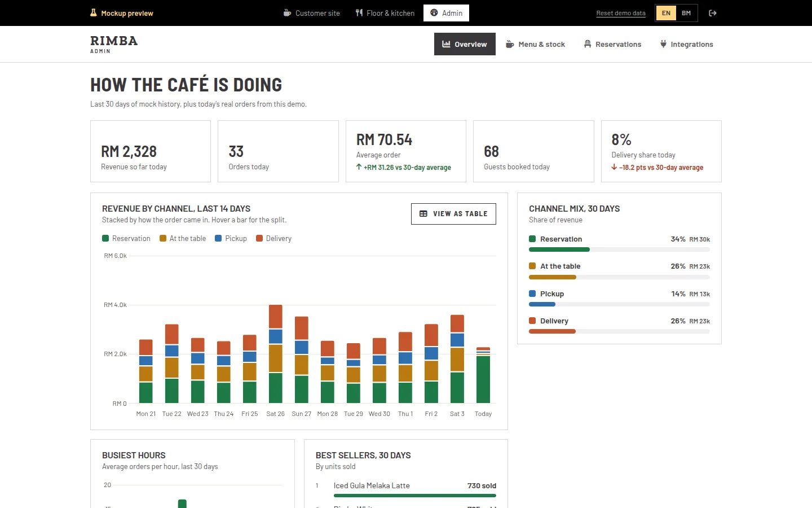Click the Sat 3 stacked bar
This screenshot has height=508, width=812.
coord(457,359)
